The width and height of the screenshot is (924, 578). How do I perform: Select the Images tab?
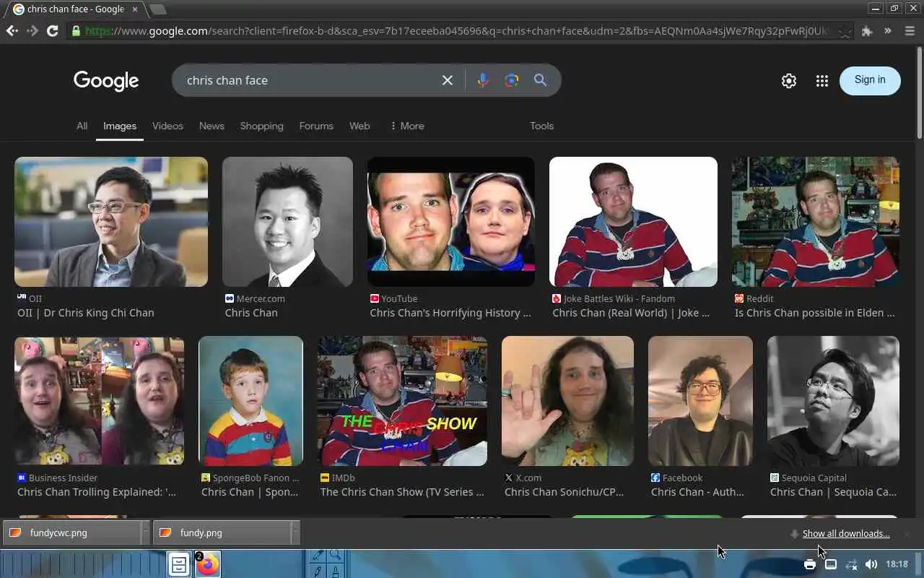pyautogui.click(x=120, y=126)
